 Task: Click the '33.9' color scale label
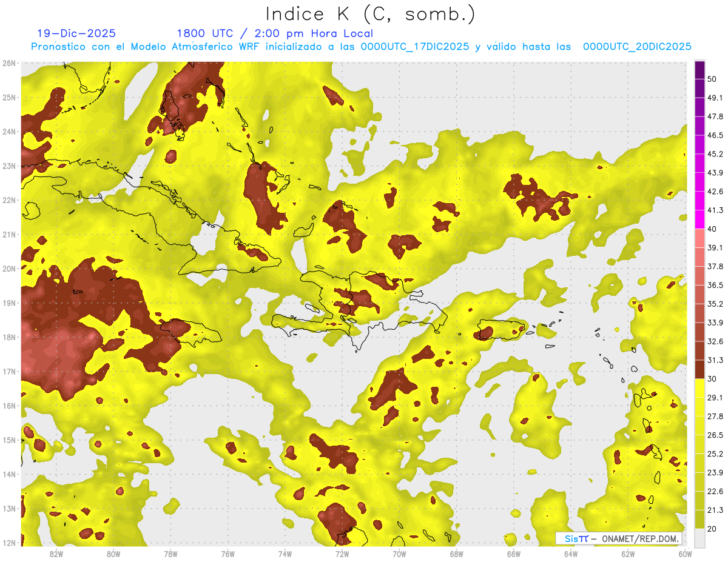715,323
